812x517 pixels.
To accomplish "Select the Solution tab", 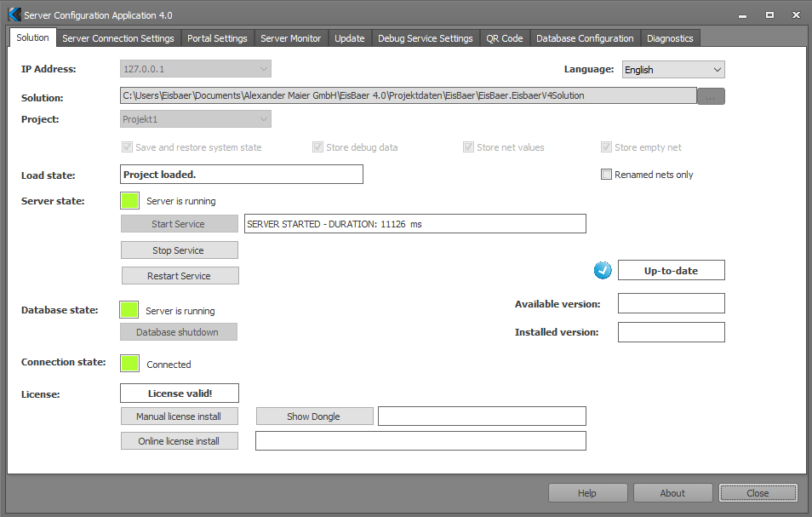I will [x=32, y=37].
